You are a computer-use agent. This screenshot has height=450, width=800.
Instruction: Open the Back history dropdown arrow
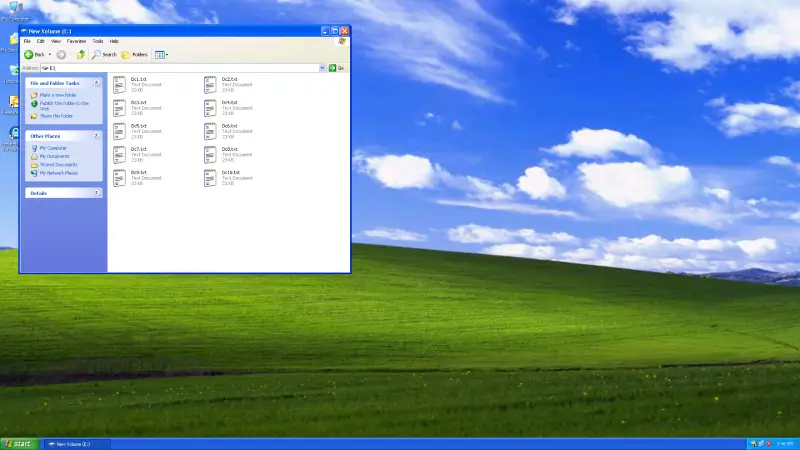tap(49, 55)
